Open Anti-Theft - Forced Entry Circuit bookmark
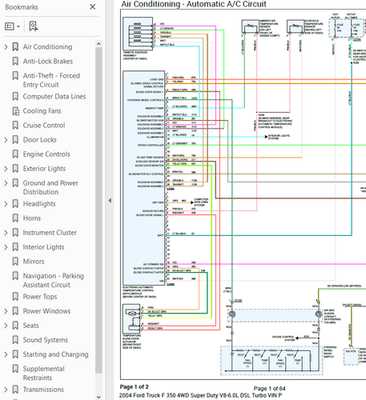This screenshot has width=366, height=400. pos(51,80)
